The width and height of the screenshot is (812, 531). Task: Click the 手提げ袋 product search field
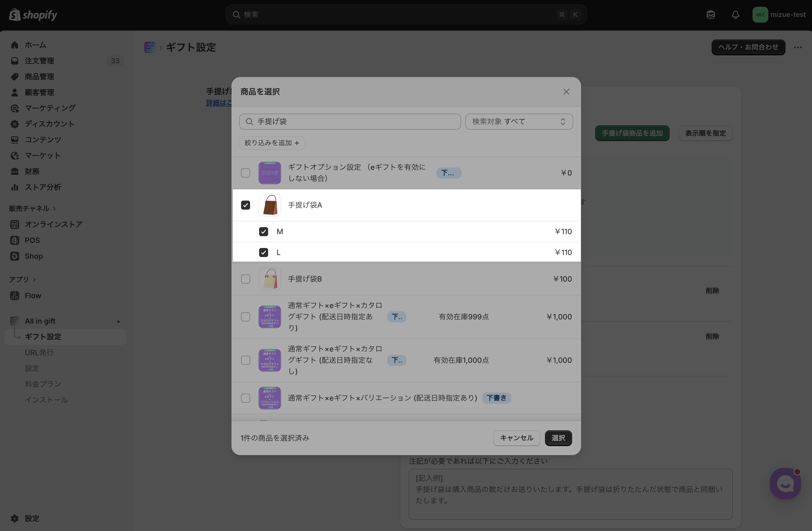tap(355, 122)
